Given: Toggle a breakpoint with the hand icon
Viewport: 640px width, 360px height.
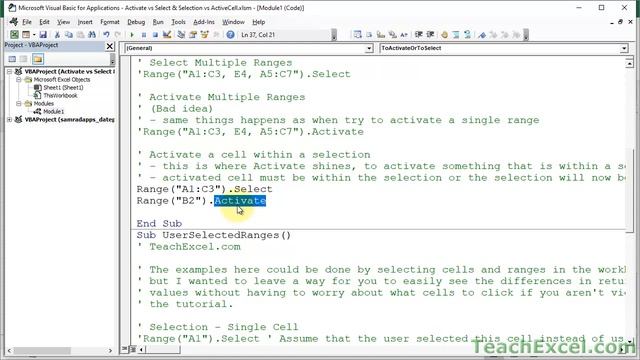Looking at the screenshot, I should point(444,35).
